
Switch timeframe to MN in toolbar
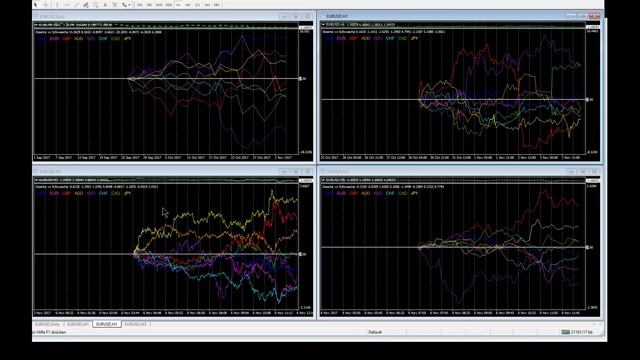click(217, 5)
